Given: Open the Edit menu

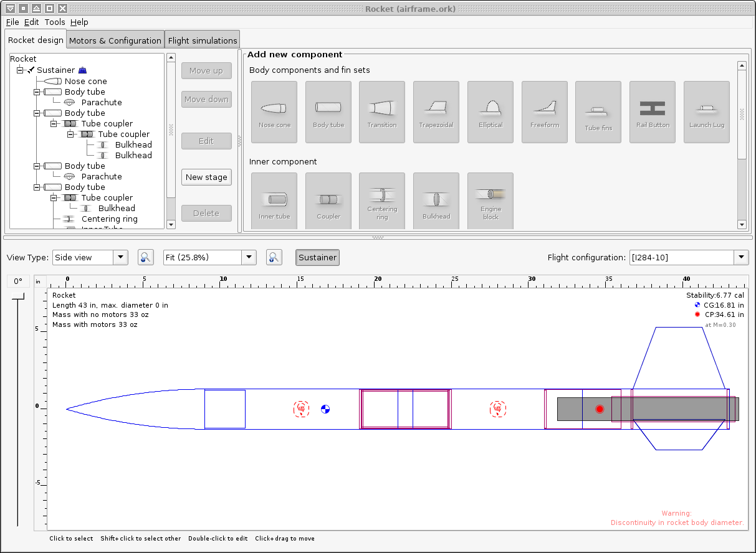Looking at the screenshot, I should click(x=32, y=22).
